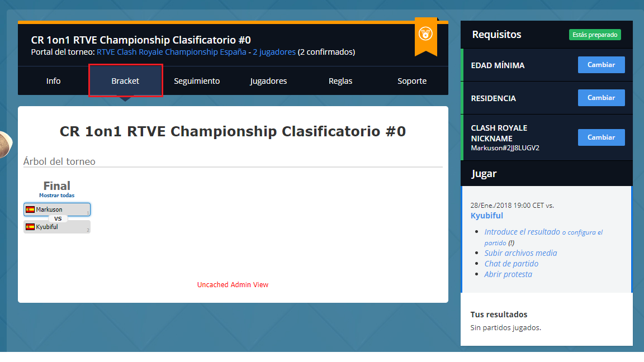Click Uncached Admin View text
Viewport: 644px width, 362px height.
point(233,285)
